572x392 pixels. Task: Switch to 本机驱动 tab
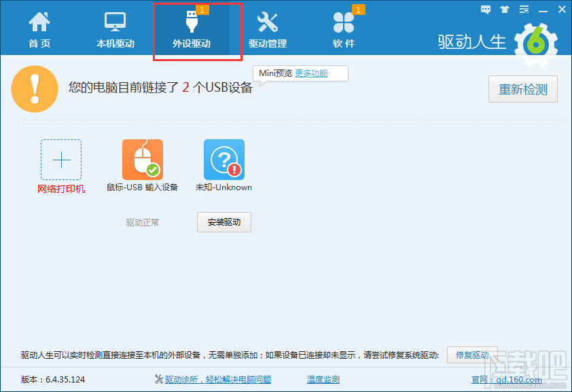click(115, 30)
